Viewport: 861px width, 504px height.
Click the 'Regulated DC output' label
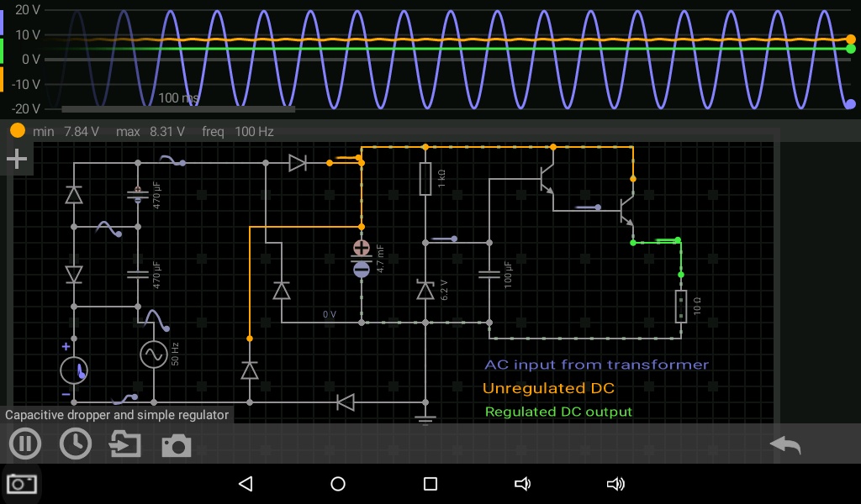point(558,412)
